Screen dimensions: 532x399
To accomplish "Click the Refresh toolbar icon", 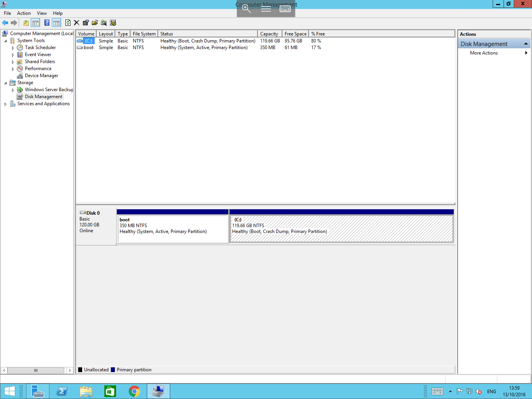I will click(68, 23).
